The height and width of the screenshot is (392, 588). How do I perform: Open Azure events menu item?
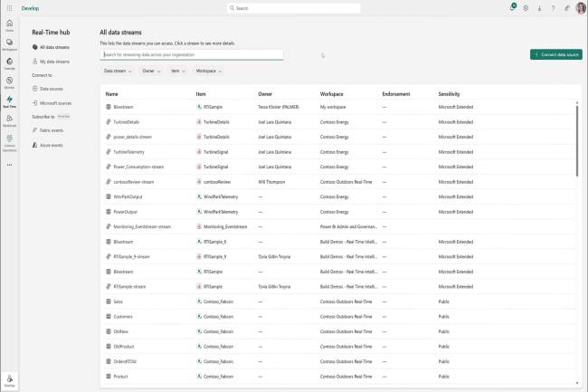[48, 145]
